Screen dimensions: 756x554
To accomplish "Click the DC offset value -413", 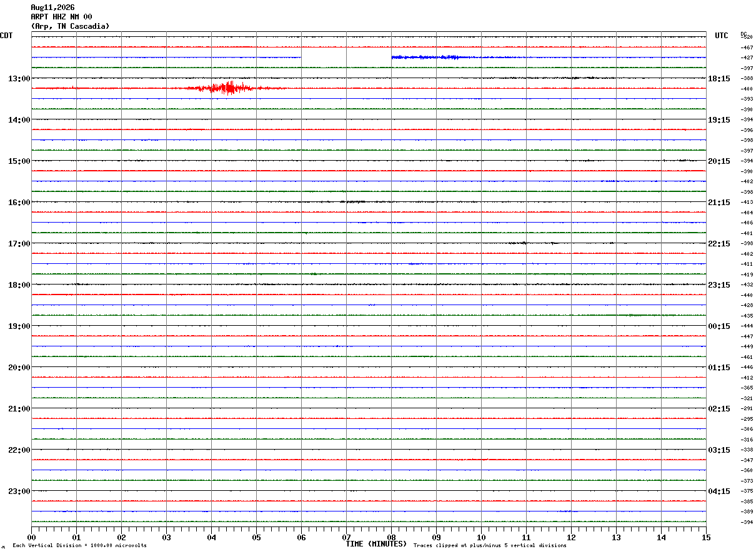I will (747, 202).
